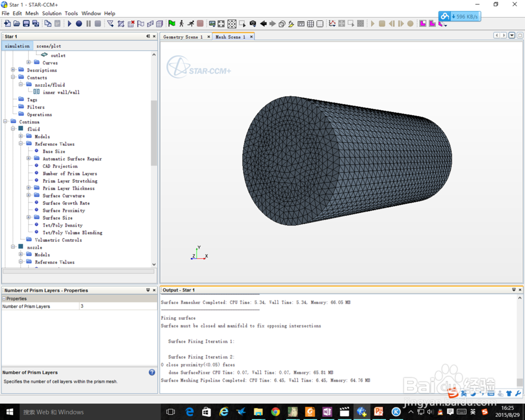Select Base Size in the tree

pyautogui.click(x=54, y=151)
